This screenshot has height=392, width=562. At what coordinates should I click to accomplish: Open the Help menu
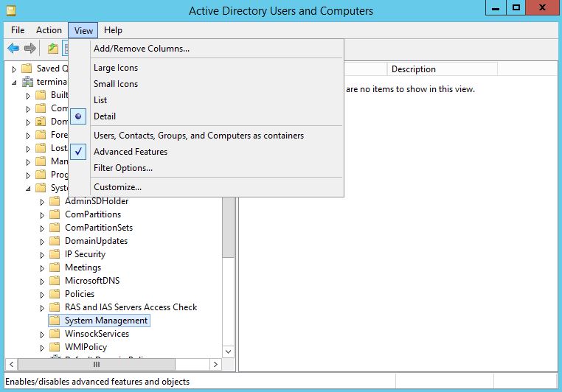tap(113, 30)
